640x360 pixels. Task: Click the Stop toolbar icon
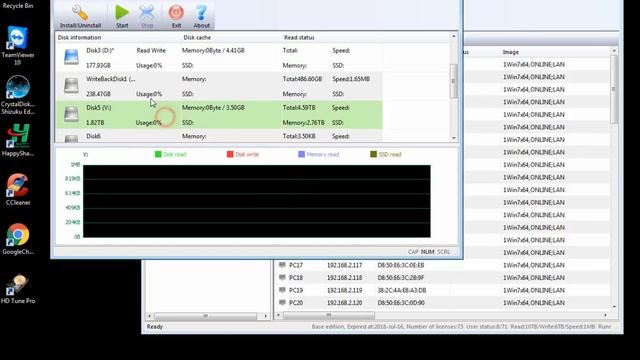147,13
